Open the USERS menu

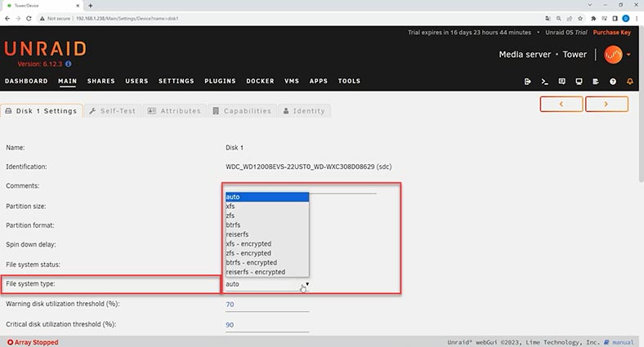pyautogui.click(x=136, y=81)
